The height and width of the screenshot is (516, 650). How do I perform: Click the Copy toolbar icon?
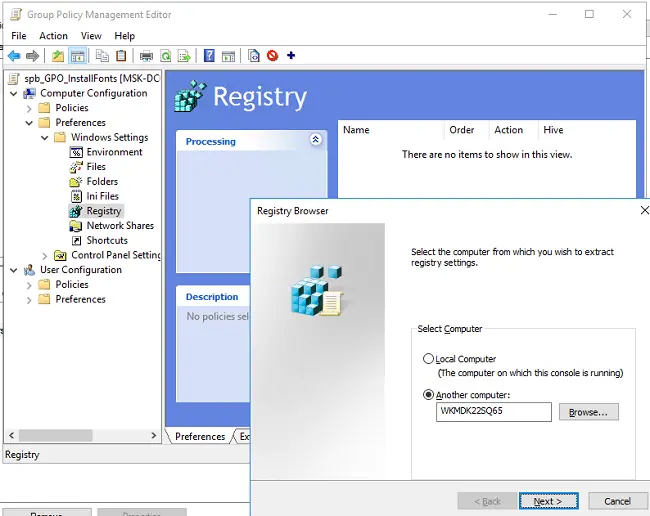coord(102,56)
